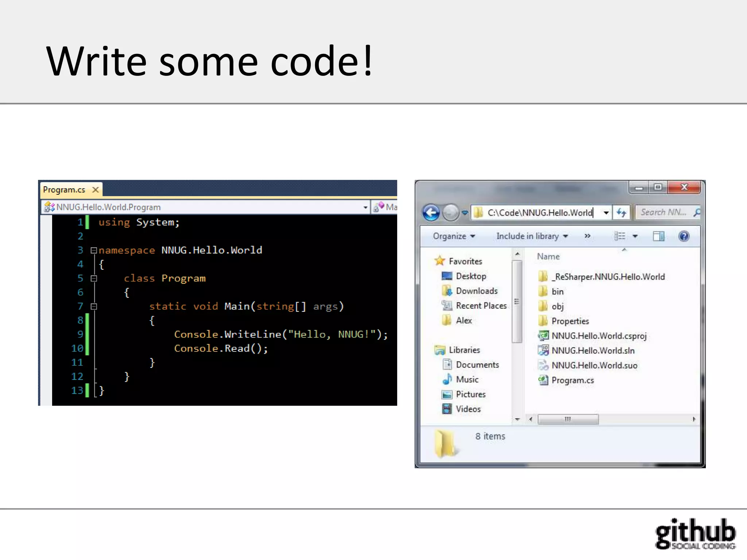
Task: Change the view with the views icon
Action: click(620, 236)
